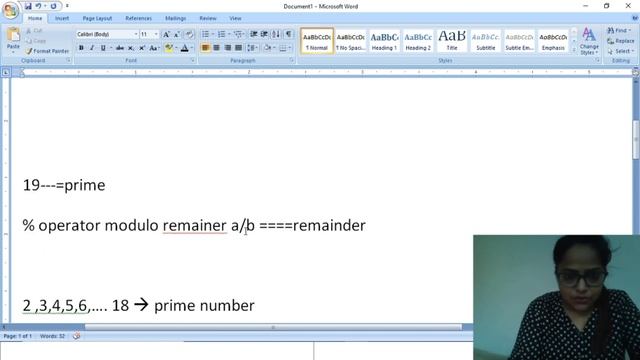The height and width of the screenshot is (360, 640).
Task: Toggle Underline formatting
Action: click(103, 48)
